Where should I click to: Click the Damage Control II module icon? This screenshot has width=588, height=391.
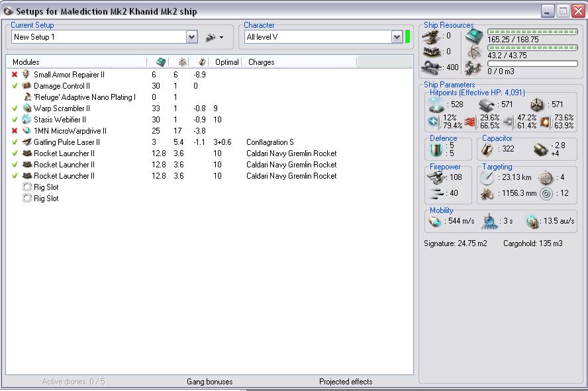click(x=26, y=86)
